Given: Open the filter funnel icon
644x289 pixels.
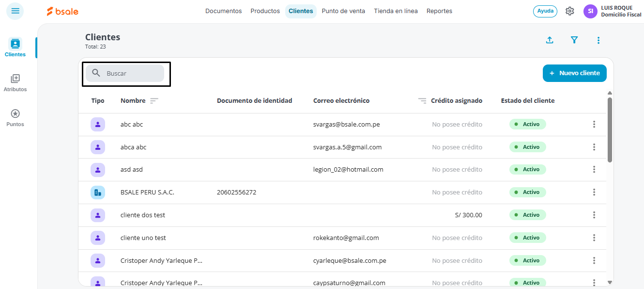Looking at the screenshot, I should tap(574, 40).
